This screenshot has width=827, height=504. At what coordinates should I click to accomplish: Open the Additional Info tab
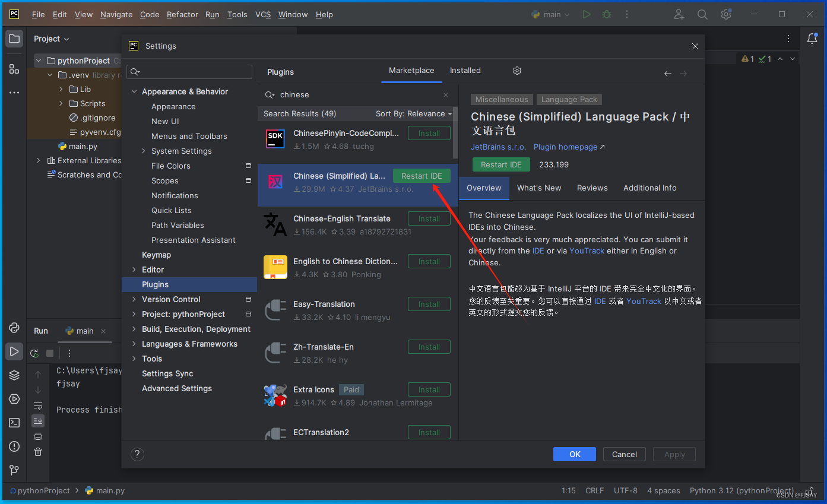650,188
